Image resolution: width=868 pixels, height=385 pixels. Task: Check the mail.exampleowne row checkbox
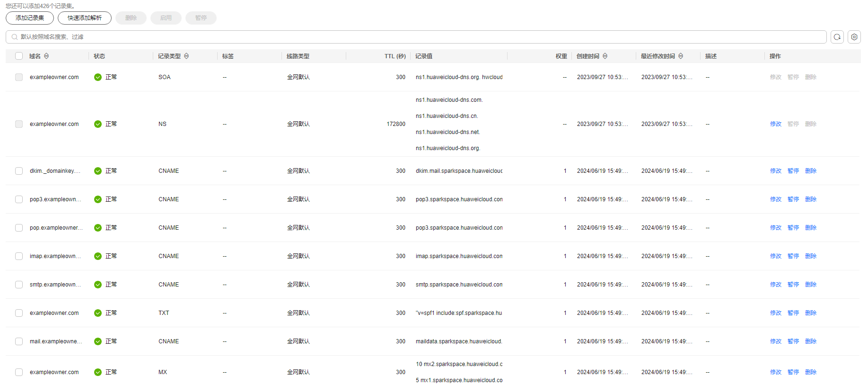pos(19,341)
